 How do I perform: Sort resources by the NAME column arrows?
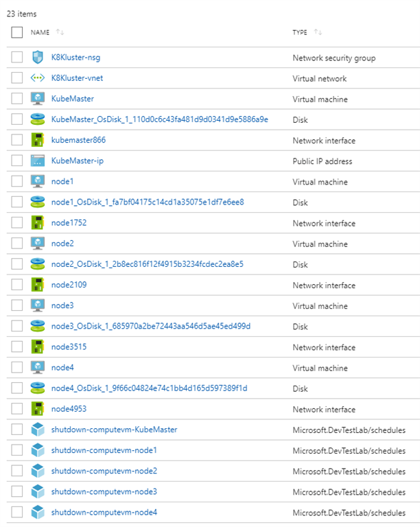(60, 32)
